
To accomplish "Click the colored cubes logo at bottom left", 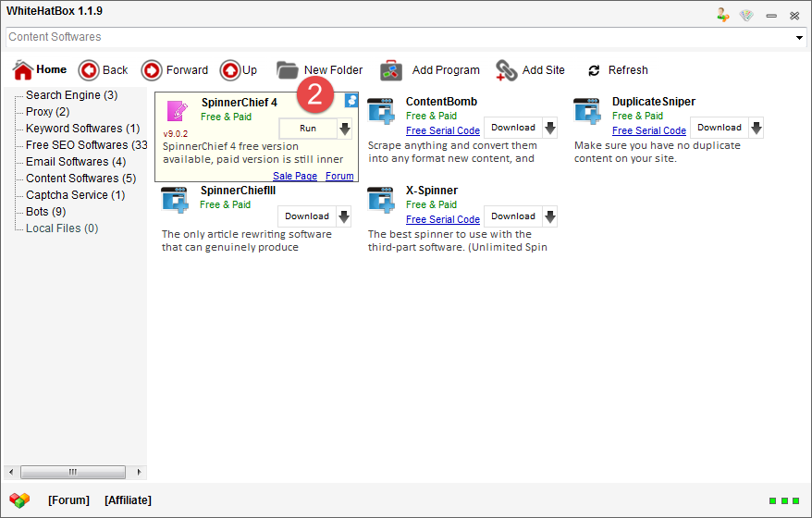I will pyautogui.click(x=19, y=499).
